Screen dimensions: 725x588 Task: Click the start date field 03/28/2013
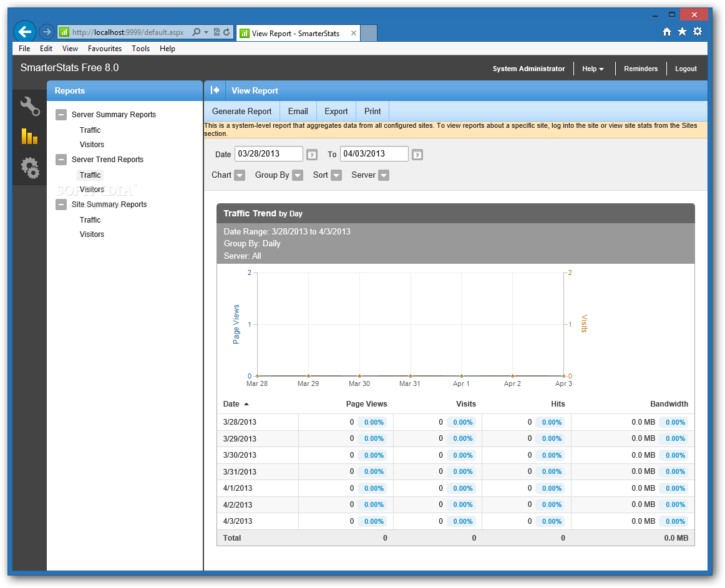pyautogui.click(x=269, y=154)
